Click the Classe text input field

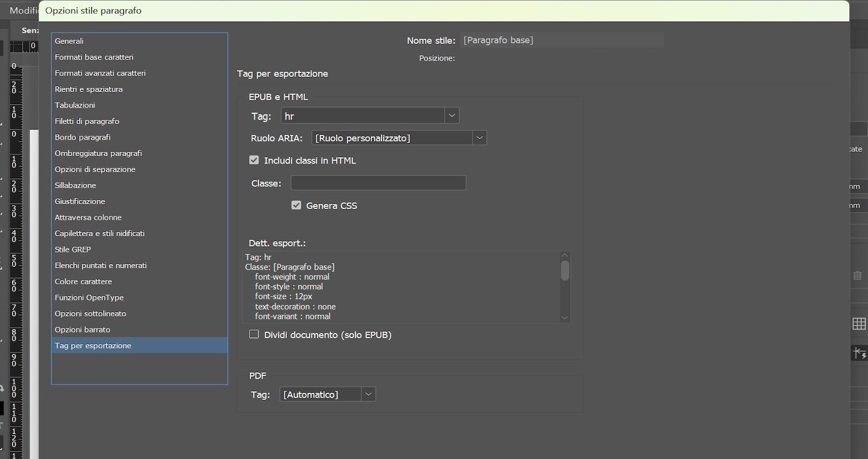378,183
